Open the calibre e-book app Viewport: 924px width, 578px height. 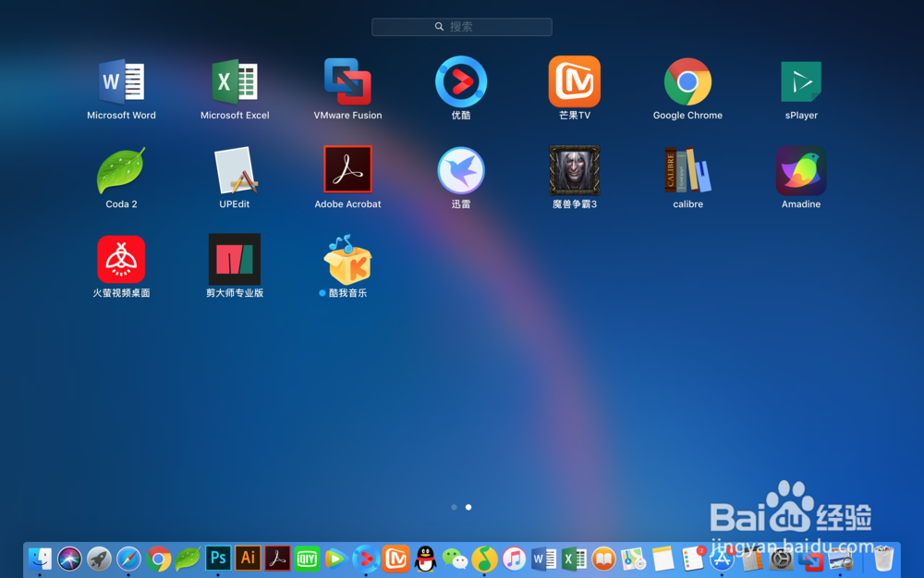point(687,170)
